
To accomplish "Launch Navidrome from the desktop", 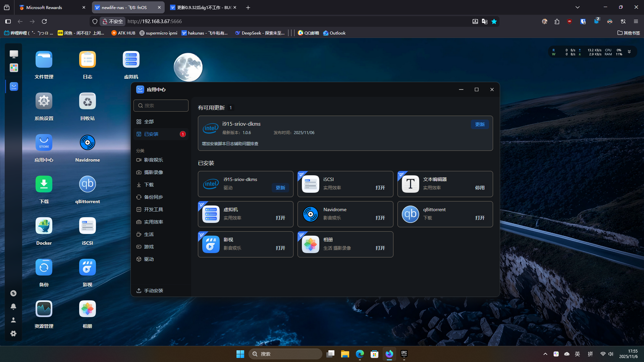I will (x=88, y=143).
